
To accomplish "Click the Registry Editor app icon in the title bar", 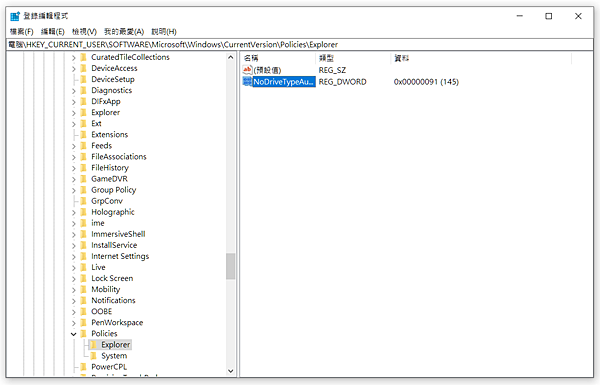I will coord(15,16).
